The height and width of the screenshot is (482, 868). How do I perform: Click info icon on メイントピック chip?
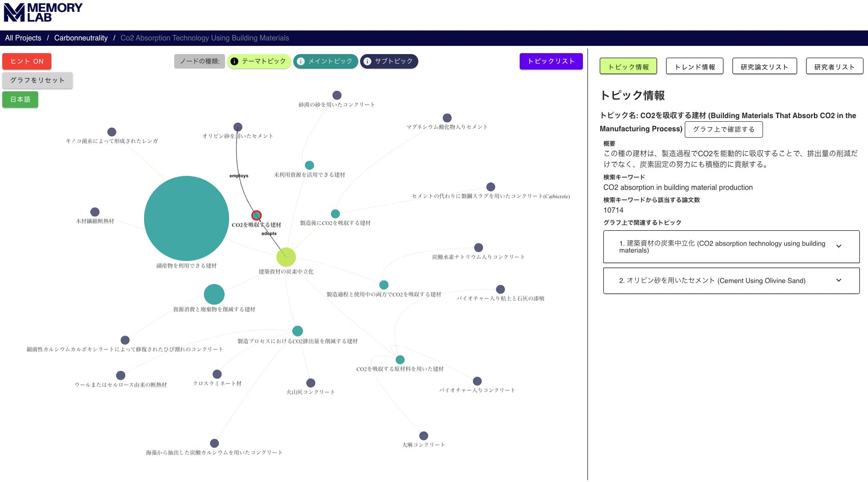pos(301,61)
